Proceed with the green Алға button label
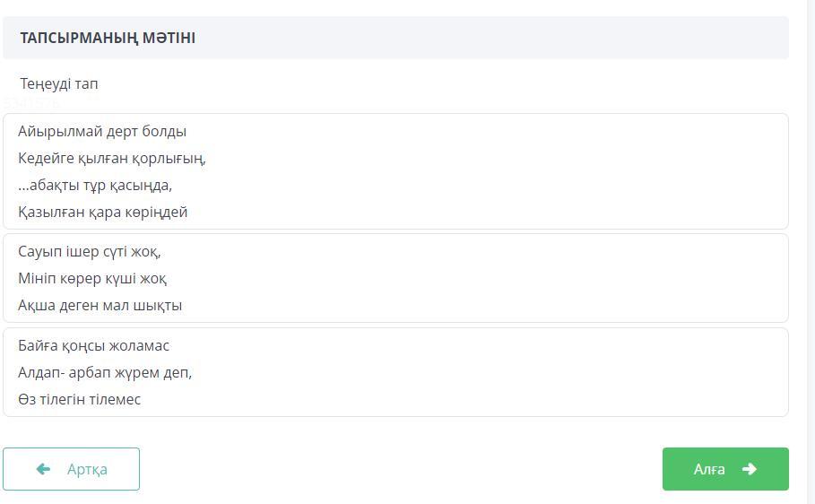815x504 pixels. tap(709, 469)
